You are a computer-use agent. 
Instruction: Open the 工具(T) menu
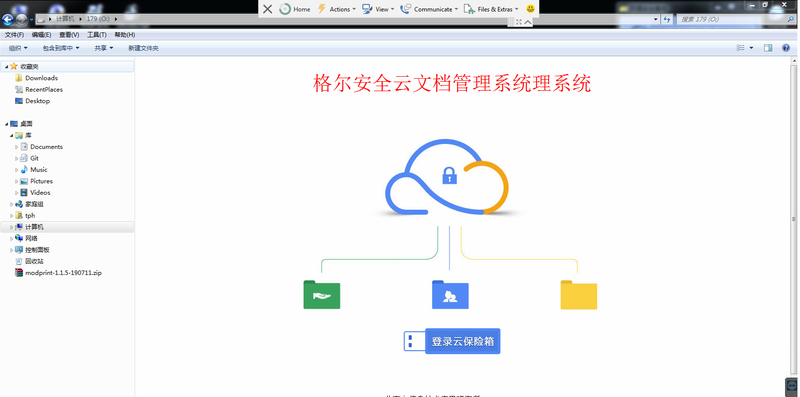coord(96,35)
